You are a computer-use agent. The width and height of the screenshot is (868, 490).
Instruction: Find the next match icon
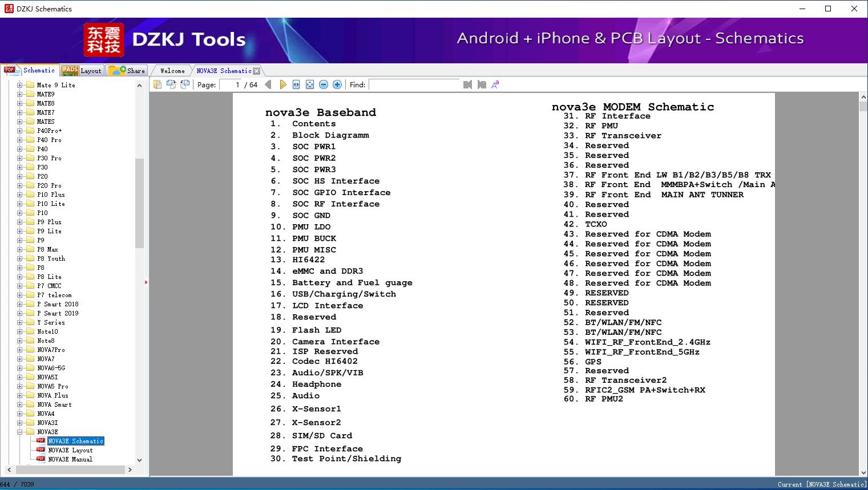pos(482,84)
